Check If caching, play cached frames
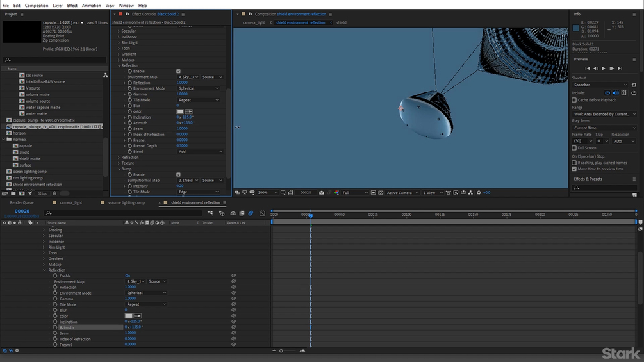644x362 pixels. [x=574, y=163]
